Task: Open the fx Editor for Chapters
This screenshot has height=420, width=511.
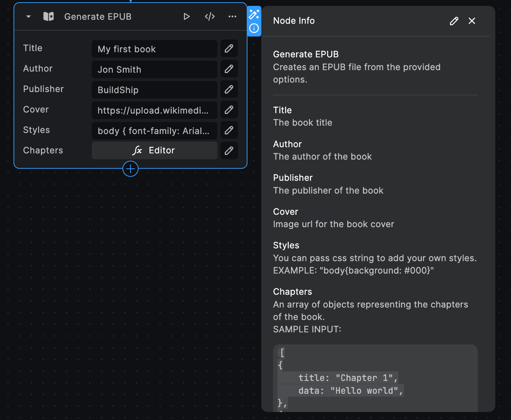Action: click(x=154, y=150)
